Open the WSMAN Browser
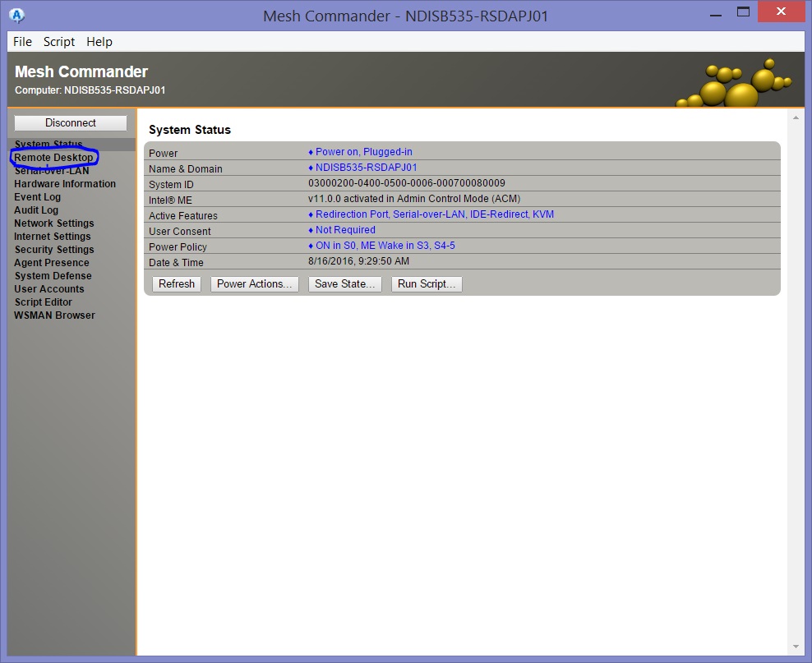Screen dimensions: 812x663 [x=54, y=315]
